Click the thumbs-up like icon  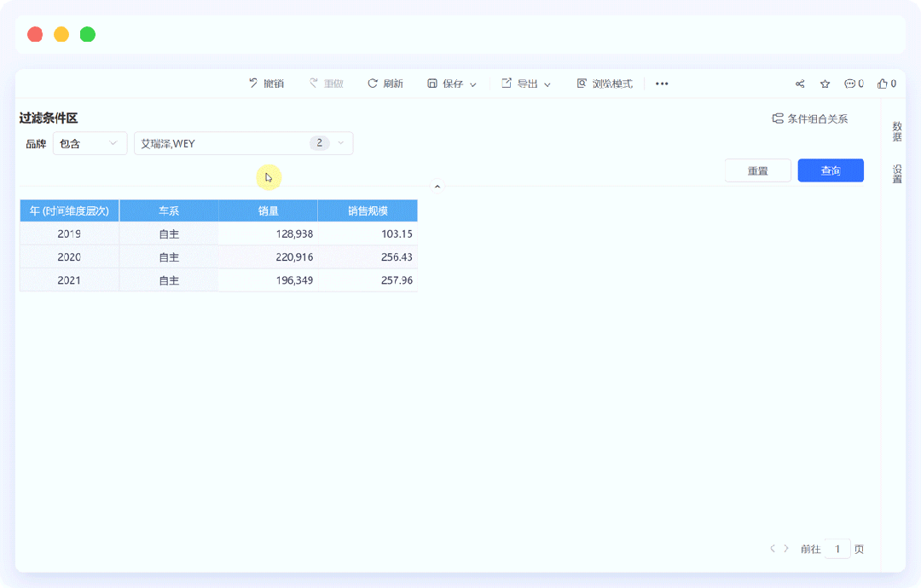(x=882, y=84)
